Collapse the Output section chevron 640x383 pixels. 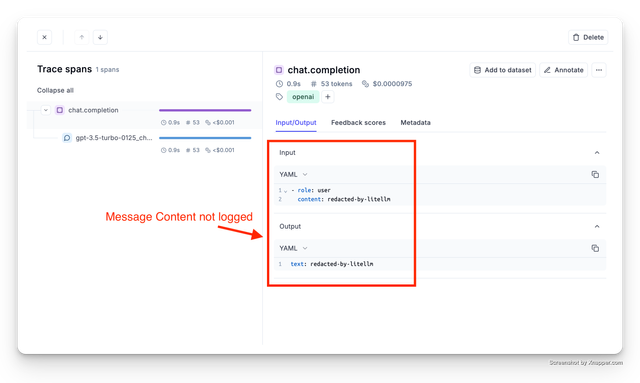(597, 227)
